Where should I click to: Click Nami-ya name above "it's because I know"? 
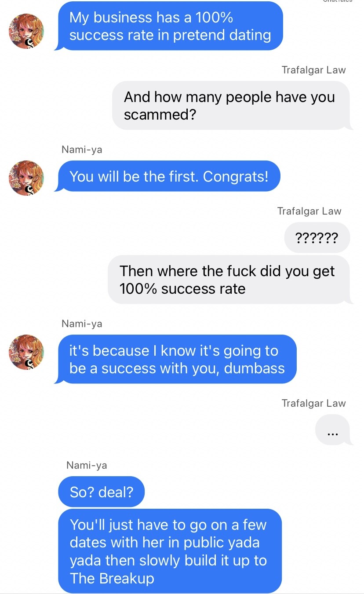pyautogui.click(x=82, y=324)
